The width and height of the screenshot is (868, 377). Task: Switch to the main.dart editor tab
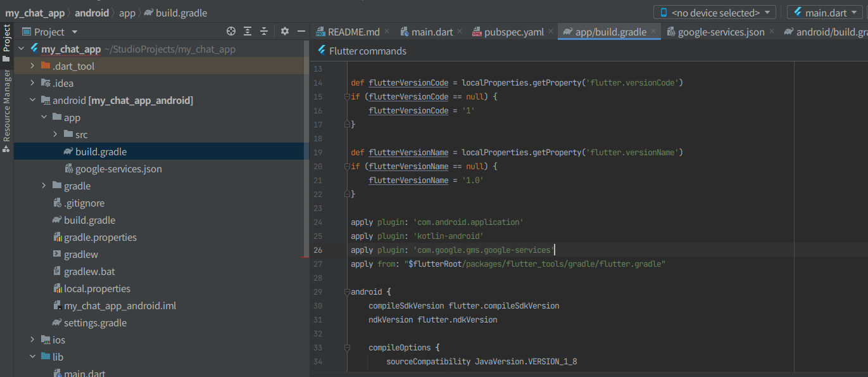coord(432,32)
